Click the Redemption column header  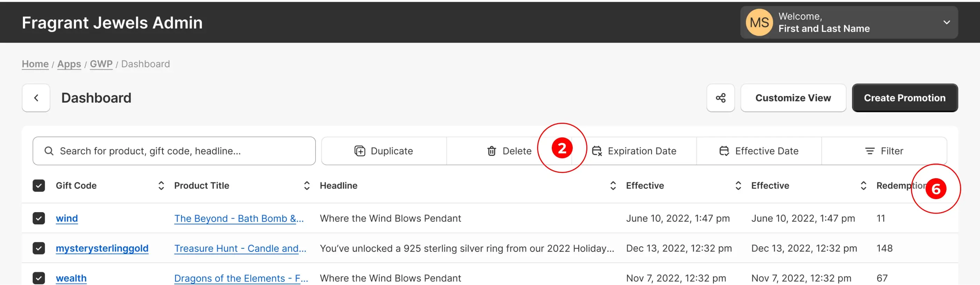coord(901,186)
